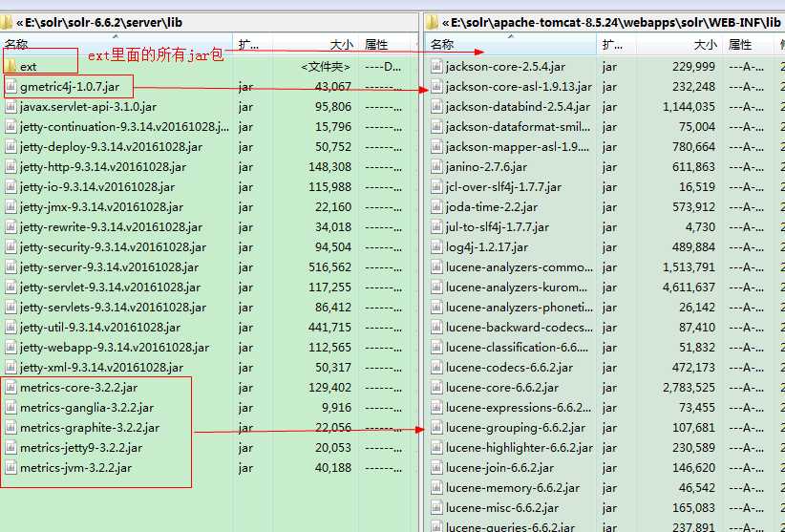Click the jetty-util jar file icon

11,328
